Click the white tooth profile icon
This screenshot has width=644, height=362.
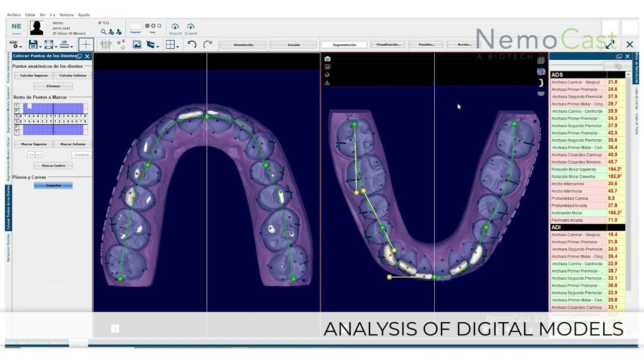541,83
